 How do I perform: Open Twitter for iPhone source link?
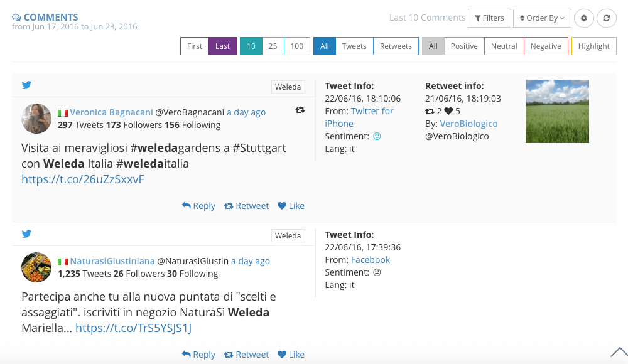[x=359, y=117]
